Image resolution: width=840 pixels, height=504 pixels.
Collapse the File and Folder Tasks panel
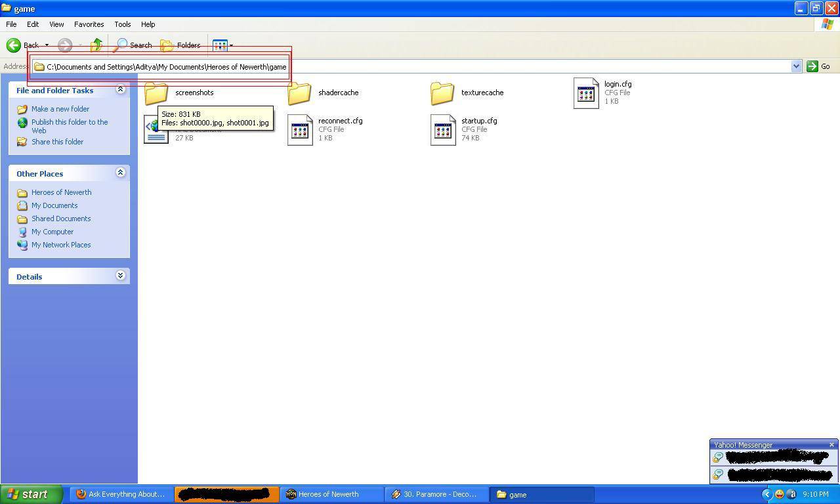tap(120, 89)
